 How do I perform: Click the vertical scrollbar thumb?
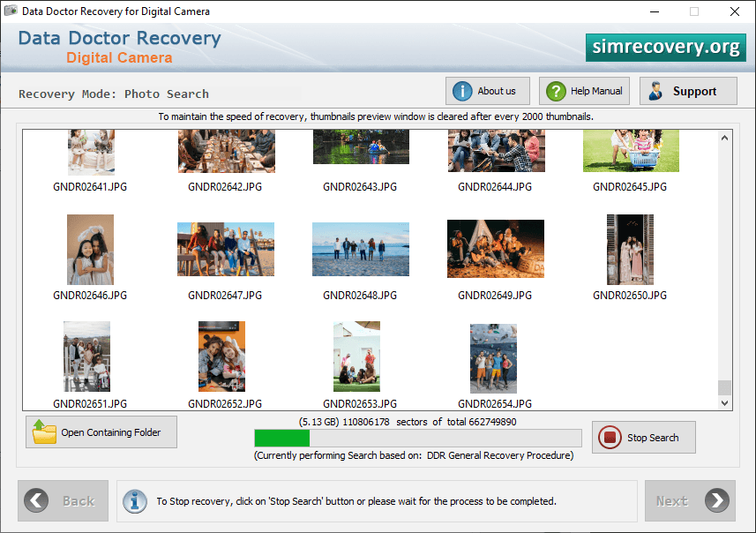click(724, 387)
